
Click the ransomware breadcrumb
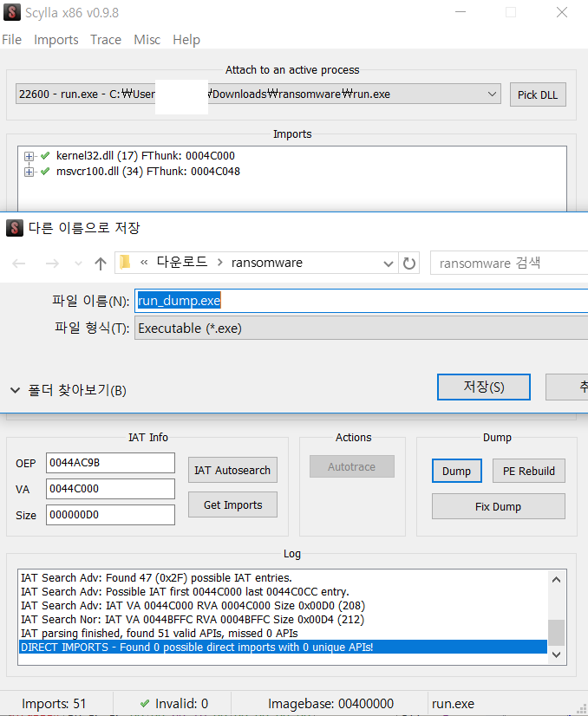[x=267, y=263]
